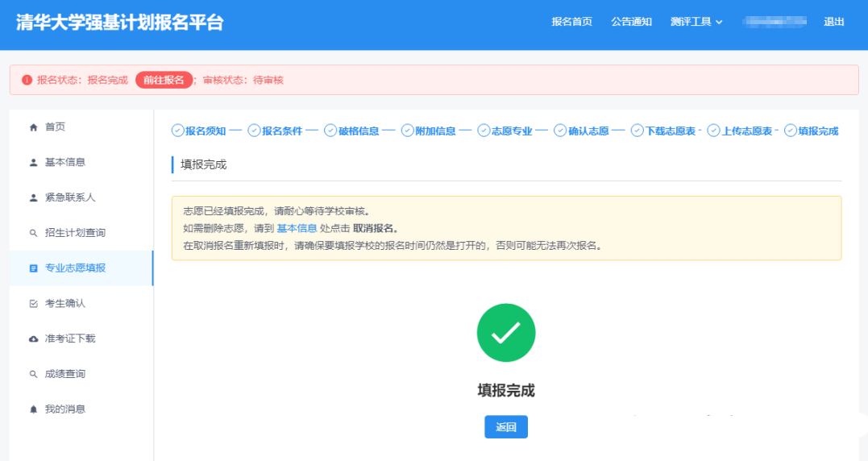Click the line 志愿已经填报完成，请耐心等待学校审核

pyautogui.click(x=276, y=211)
